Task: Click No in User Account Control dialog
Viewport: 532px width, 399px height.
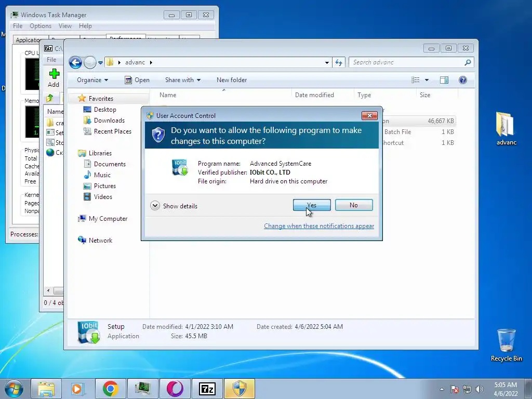Action: pos(353,205)
